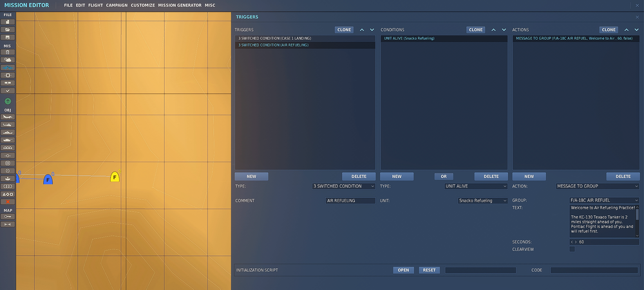Click NEW under the Actions list
The image size is (644, 290).
(x=529, y=176)
